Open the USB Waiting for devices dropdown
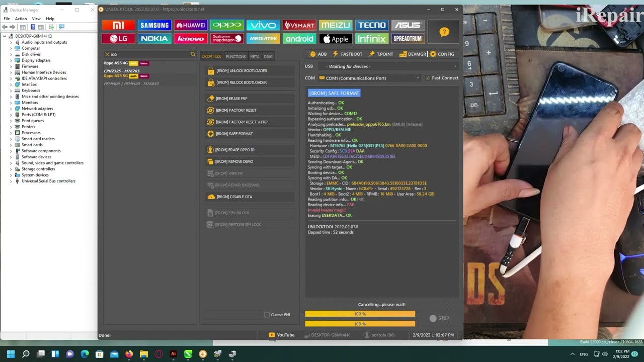This screenshot has height=362, width=644. tap(388, 66)
